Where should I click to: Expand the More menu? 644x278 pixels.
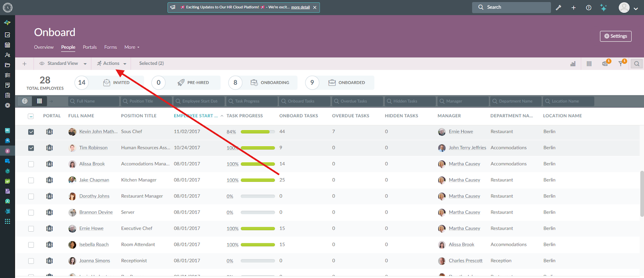tap(132, 47)
